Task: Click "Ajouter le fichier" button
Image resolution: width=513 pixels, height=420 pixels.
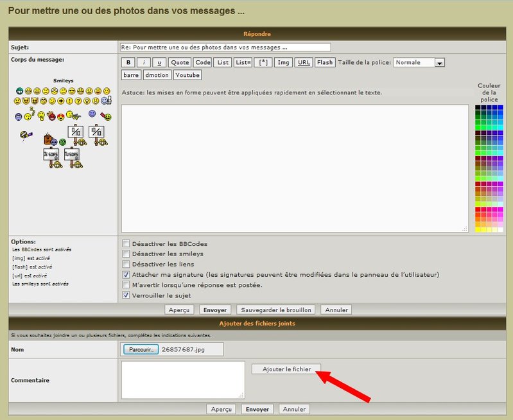Action: pos(286,369)
